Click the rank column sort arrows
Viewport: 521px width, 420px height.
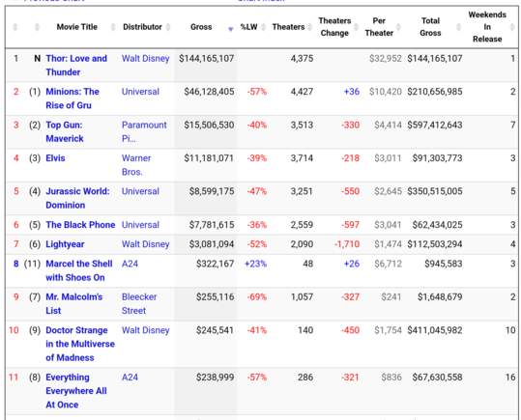point(14,27)
